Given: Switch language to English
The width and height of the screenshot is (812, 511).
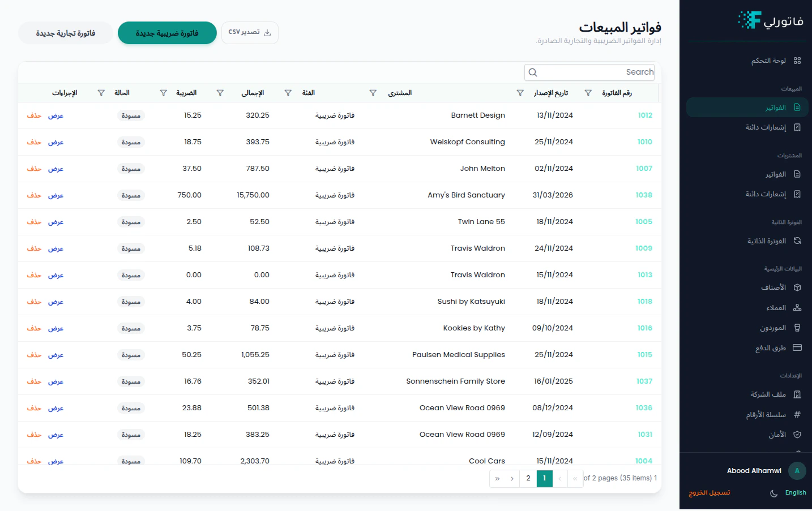Looking at the screenshot, I should coord(796,493).
